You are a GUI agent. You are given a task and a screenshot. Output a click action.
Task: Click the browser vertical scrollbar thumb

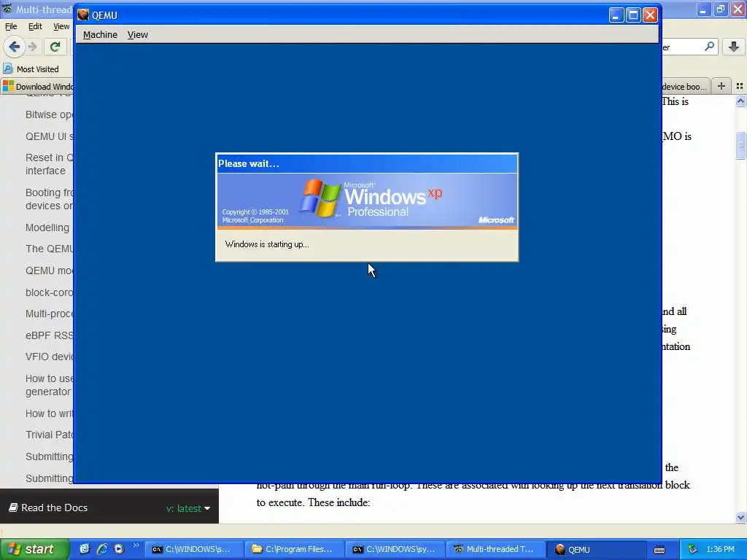(x=741, y=146)
